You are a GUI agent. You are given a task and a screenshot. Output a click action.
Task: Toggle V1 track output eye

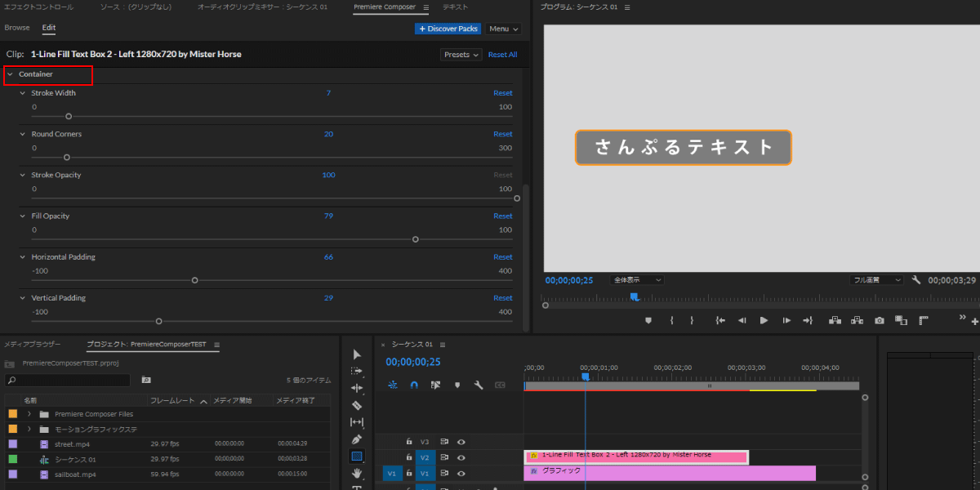461,473
